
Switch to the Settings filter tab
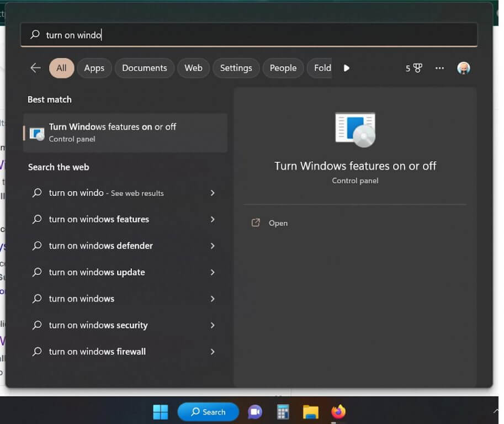coord(236,68)
